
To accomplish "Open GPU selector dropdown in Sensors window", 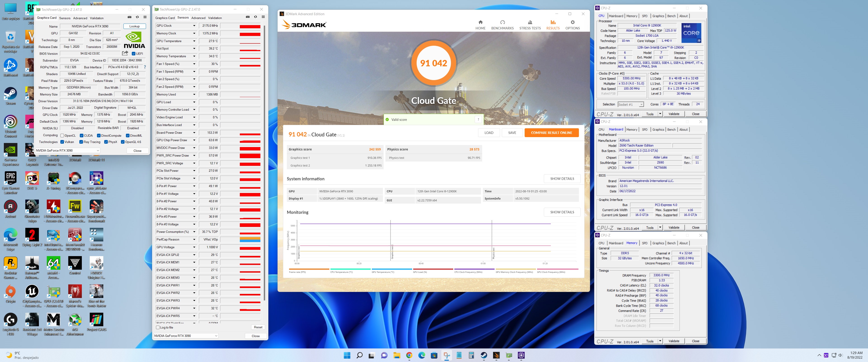I will point(186,336).
